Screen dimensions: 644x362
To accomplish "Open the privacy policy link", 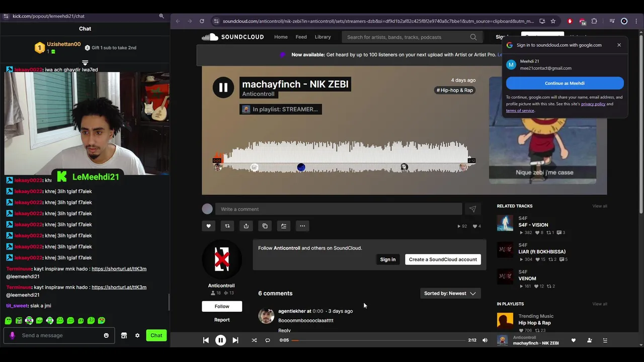I will [593, 104].
